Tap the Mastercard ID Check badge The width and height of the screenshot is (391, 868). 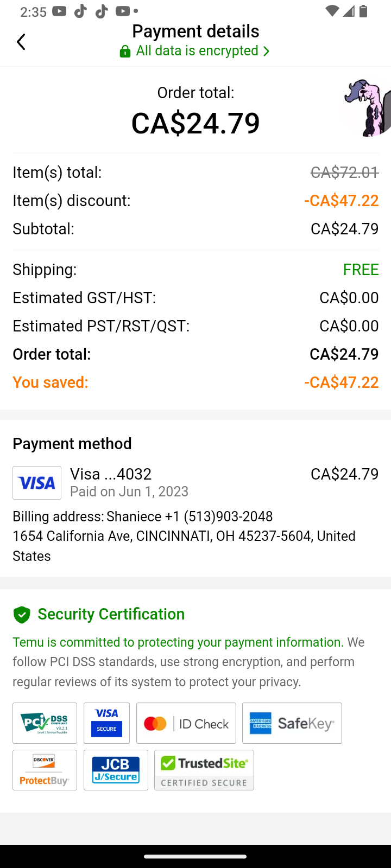pos(186,723)
